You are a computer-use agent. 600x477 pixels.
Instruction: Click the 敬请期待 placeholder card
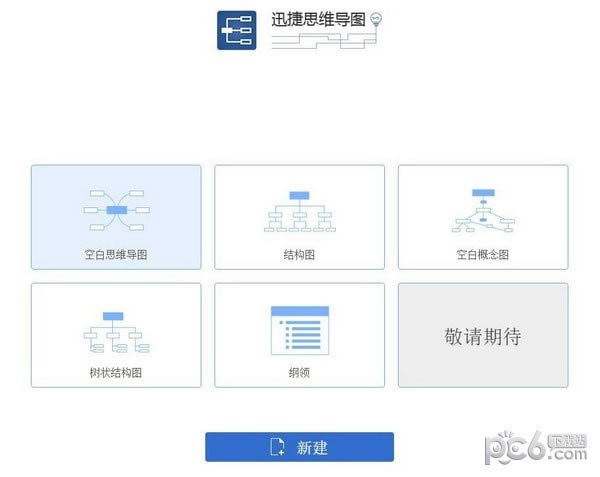point(483,335)
